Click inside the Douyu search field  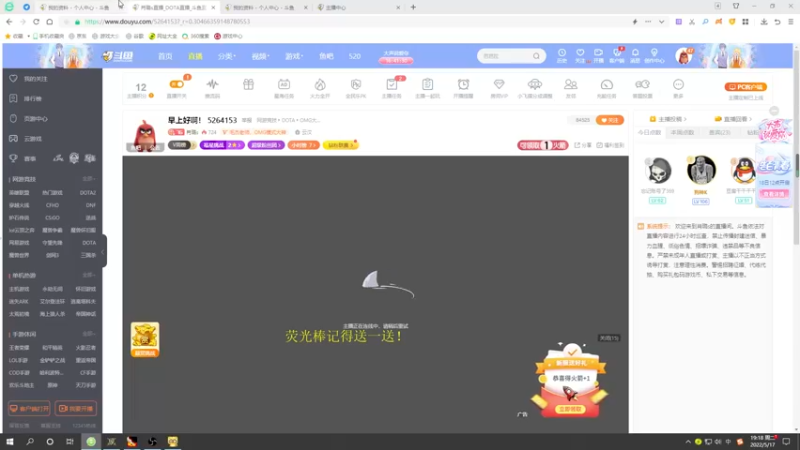pos(505,56)
